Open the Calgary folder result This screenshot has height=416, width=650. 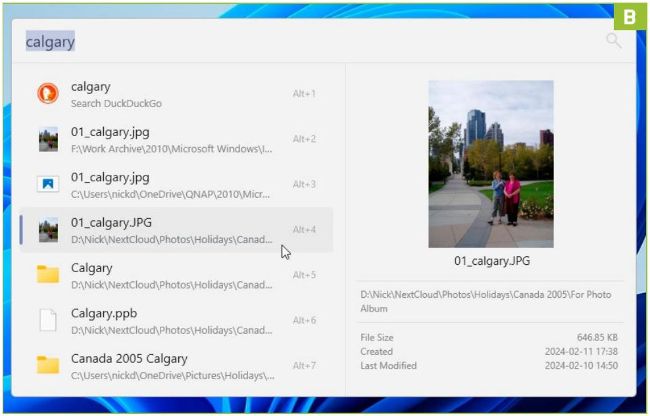pyautogui.click(x=176, y=276)
